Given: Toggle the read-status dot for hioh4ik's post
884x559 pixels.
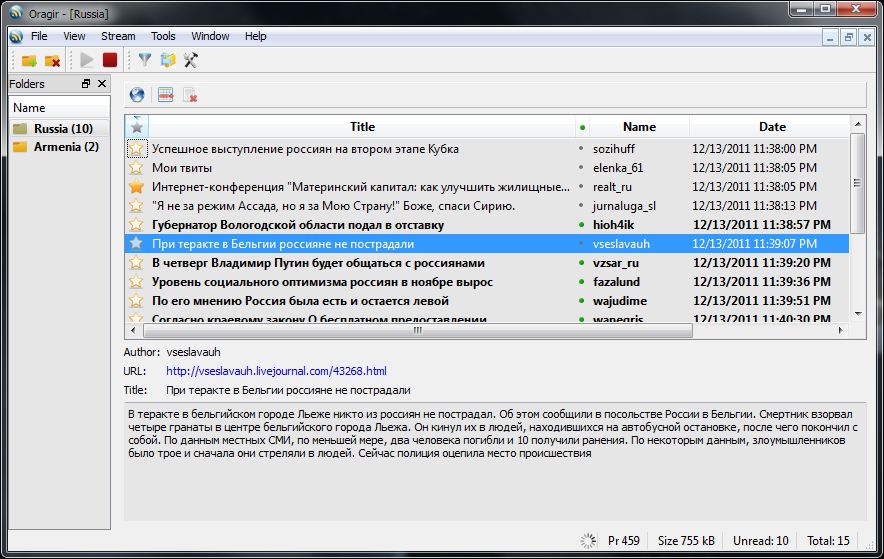Looking at the screenshot, I should pos(582,225).
